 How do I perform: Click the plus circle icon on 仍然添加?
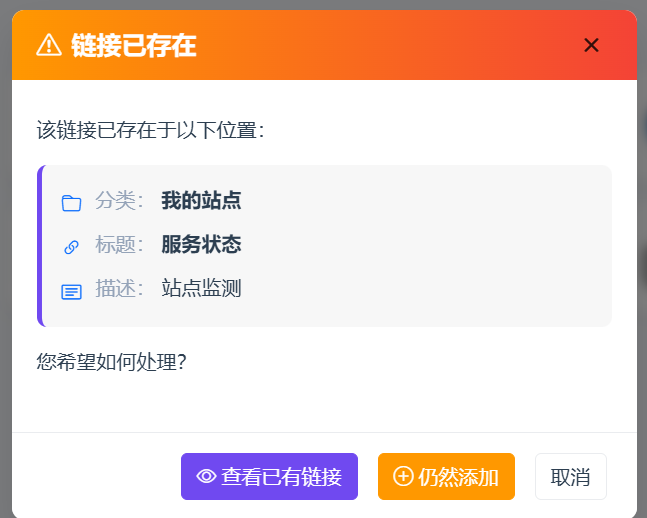tap(403, 476)
